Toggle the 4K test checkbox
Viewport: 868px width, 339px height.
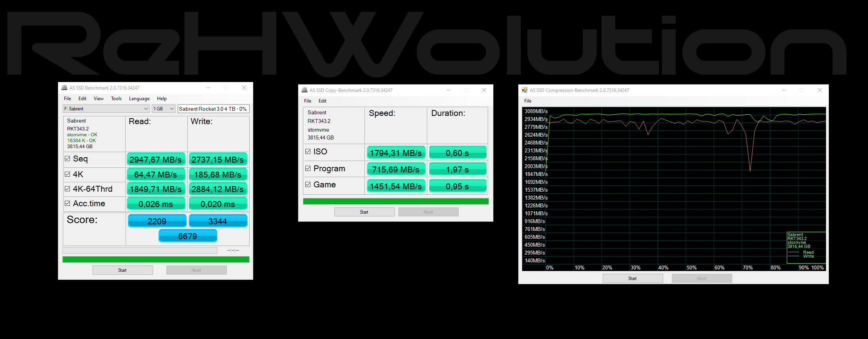tap(67, 174)
